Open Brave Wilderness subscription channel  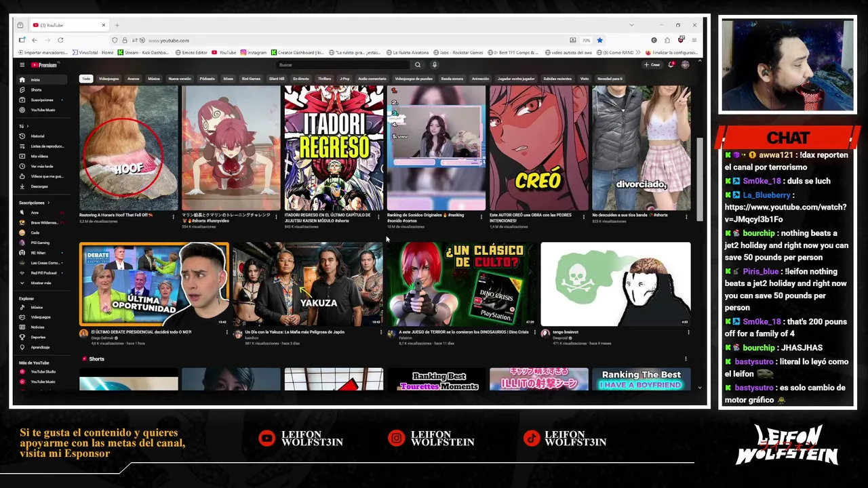(x=41, y=222)
